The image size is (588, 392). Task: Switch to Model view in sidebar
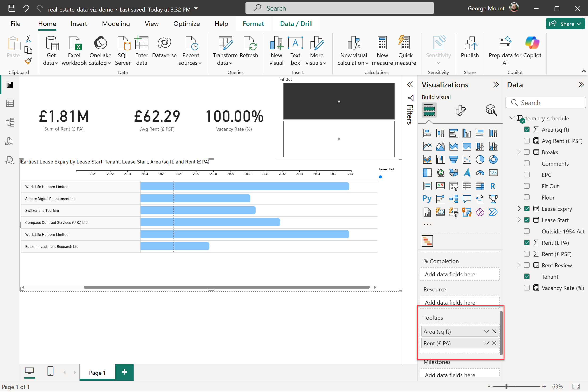pyautogui.click(x=9, y=122)
